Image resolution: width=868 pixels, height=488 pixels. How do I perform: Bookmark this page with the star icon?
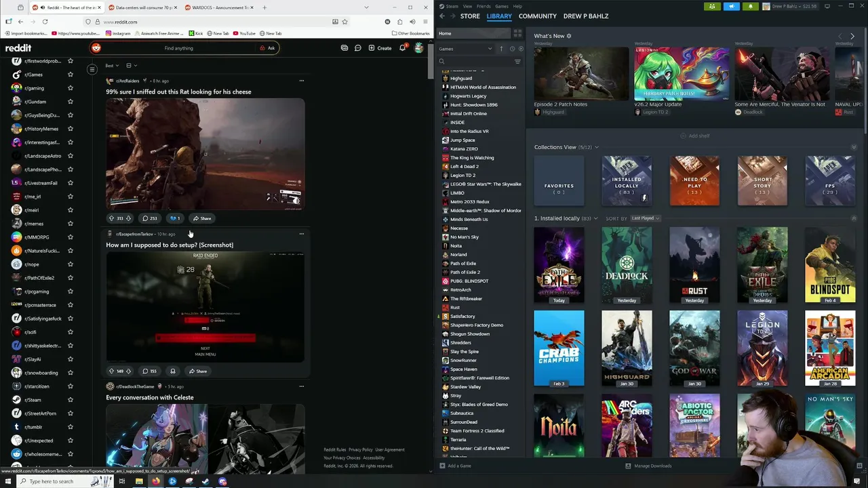tap(344, 22)
